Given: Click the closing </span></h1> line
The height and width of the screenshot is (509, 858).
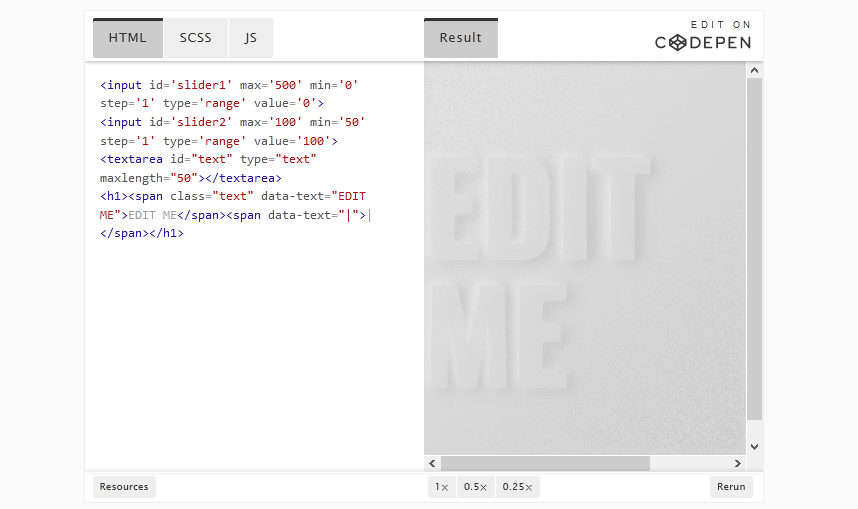Looking at the screenshot, I should click(x=142, y=233).
